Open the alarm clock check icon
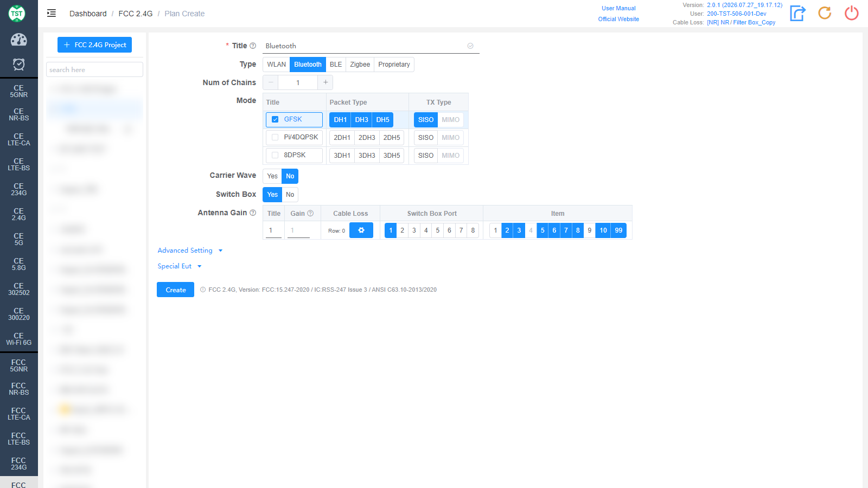The width and height of the screenshot is (868, 488). pos(18,65)
